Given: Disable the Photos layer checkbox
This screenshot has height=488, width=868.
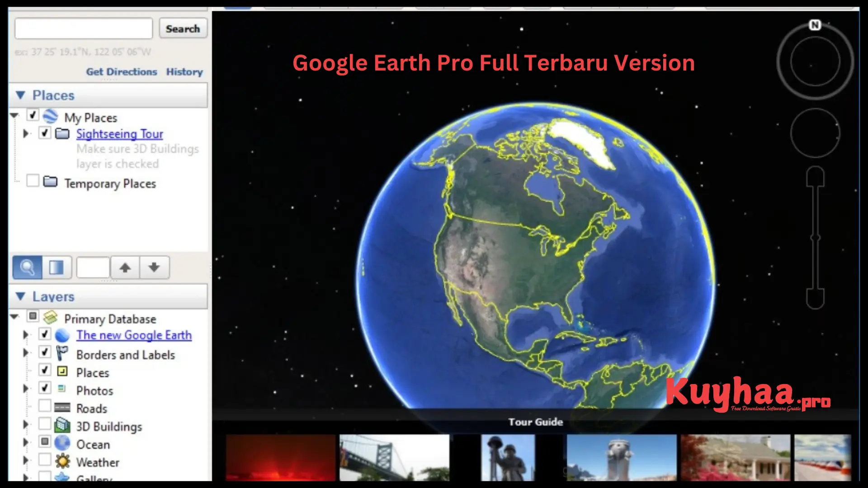Looking at the screenshot, I should pos(45,388).
